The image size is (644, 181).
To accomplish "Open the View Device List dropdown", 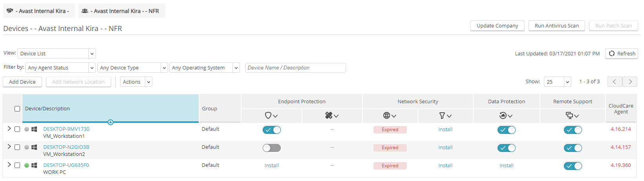I will point(57,53).
